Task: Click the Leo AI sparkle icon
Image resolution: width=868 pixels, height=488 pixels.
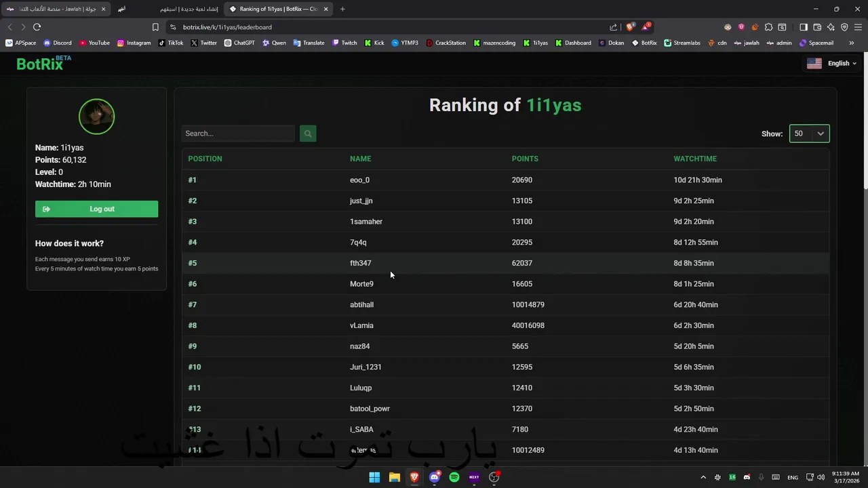Action: [831, 27]
